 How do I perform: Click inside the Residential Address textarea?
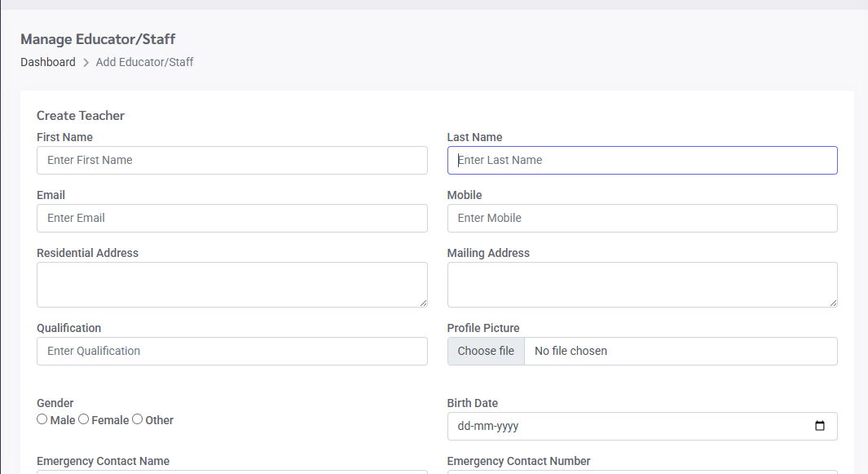[x=231, y=284]
